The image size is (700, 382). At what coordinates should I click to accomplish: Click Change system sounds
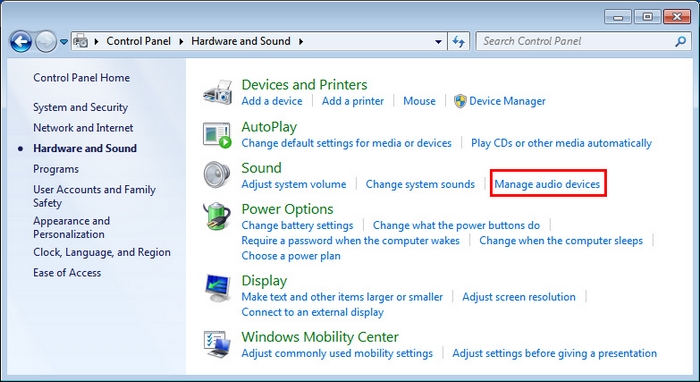pos(420,184)
